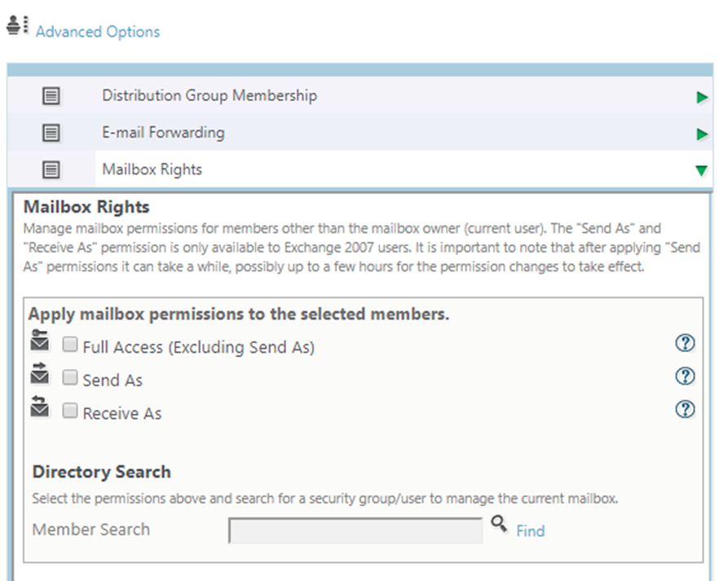Screen dimensions: 728x581
Task: Click the Send As mailbox icon
Action: coord(40,374)
